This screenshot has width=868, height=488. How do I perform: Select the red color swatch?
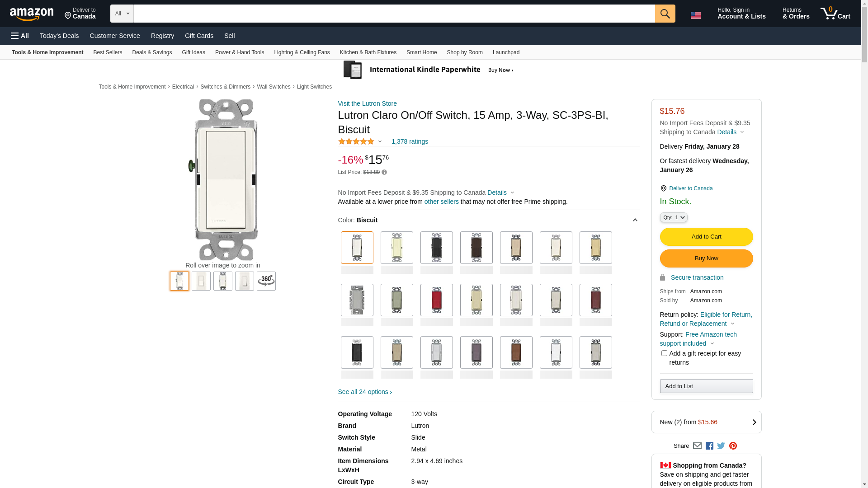click(436, 300)
